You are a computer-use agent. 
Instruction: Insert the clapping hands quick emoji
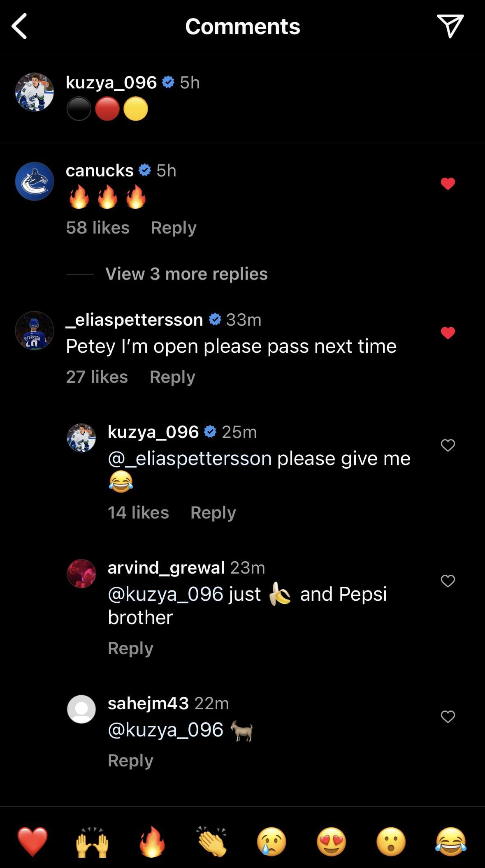(212, 841)
